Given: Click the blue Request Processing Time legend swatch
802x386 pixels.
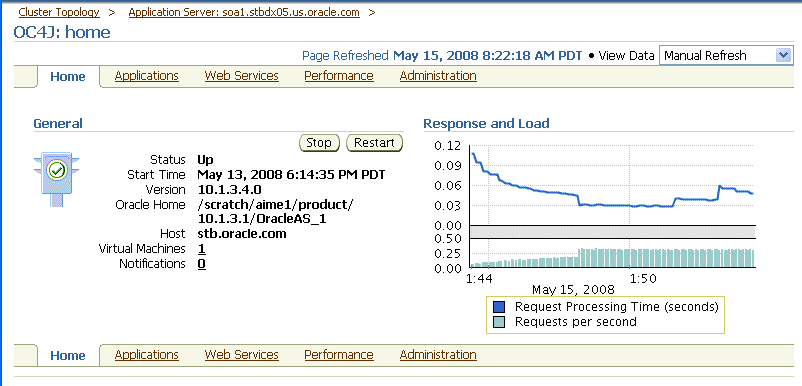Looking at the screenshot, I should coord(499,307).
